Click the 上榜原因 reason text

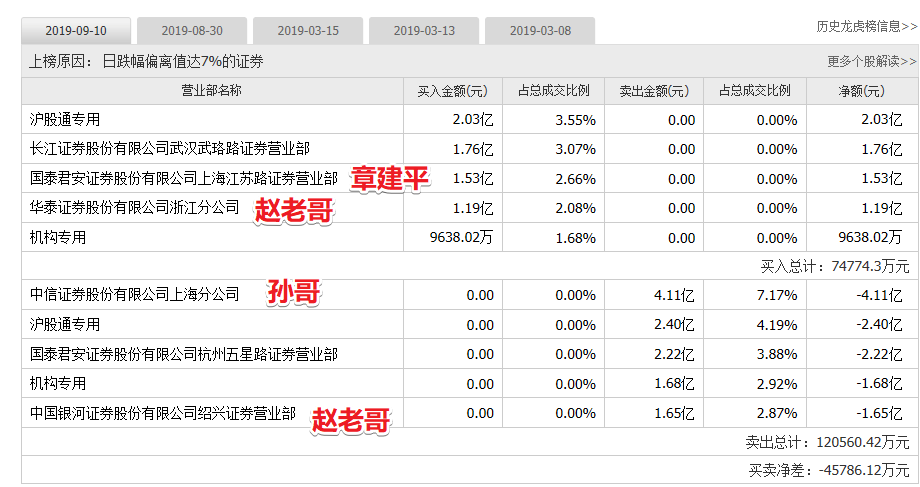point(146,61)
